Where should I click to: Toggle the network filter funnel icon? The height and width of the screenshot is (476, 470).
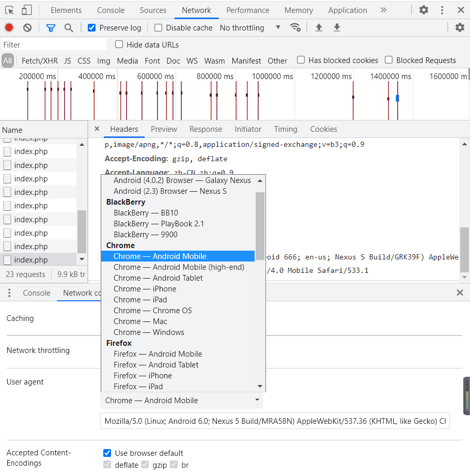[x=51, y=28]
